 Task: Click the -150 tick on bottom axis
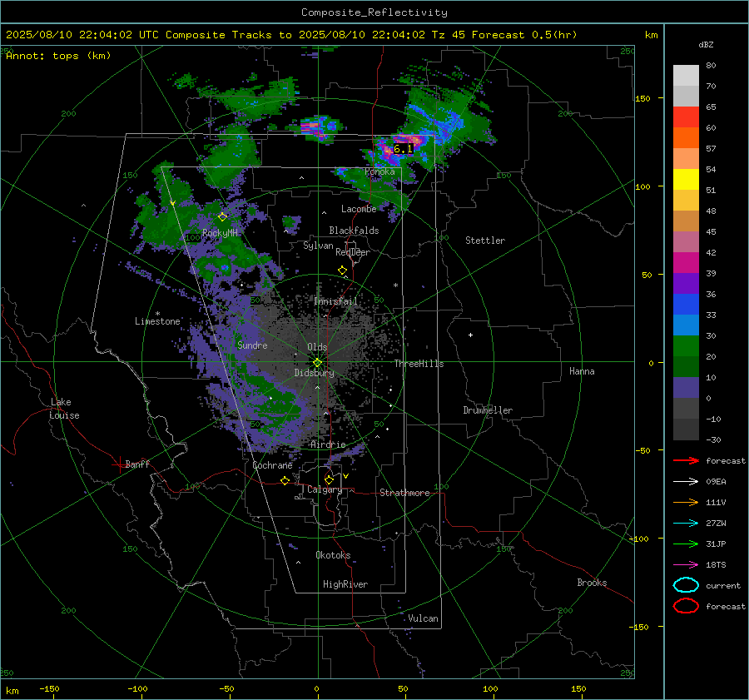pos(49,688)
